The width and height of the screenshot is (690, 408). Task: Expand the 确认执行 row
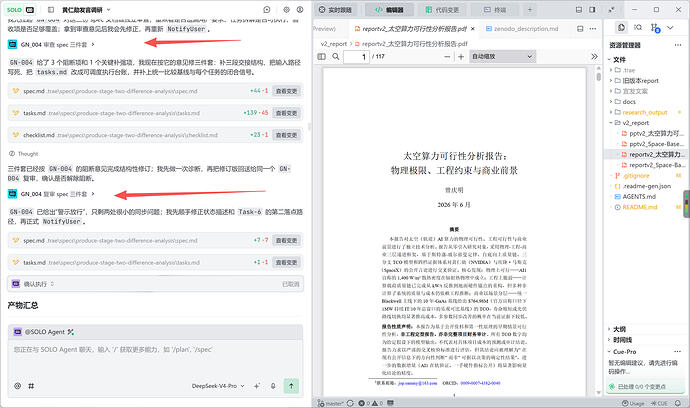[x=155, y=284]
